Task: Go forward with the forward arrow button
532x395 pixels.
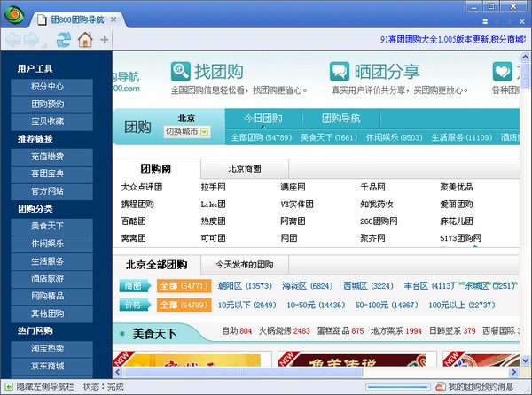Action: pos(32,40)
